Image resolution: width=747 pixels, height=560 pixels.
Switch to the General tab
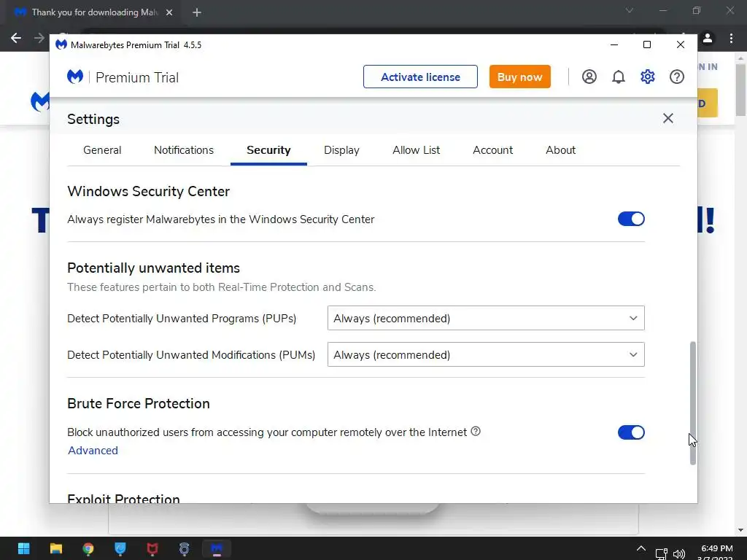(102, 150)
